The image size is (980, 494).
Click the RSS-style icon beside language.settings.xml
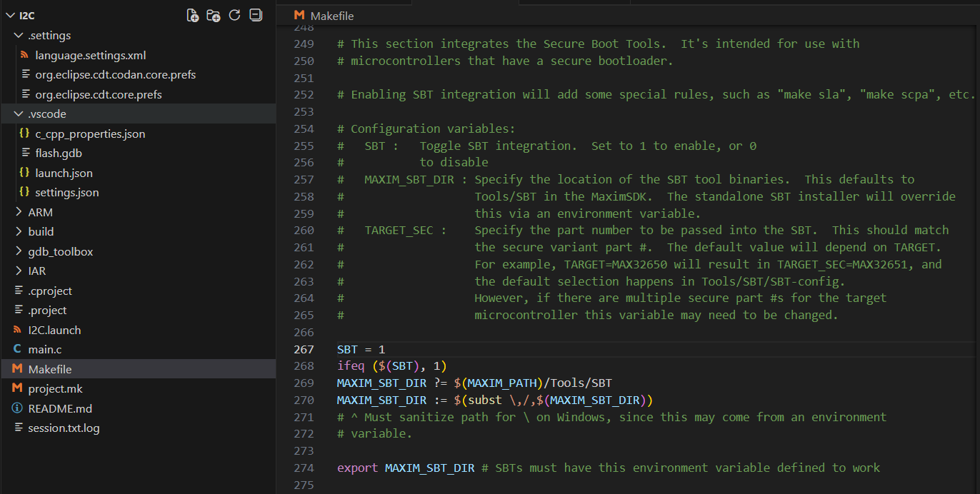click(x=24, y=55)
